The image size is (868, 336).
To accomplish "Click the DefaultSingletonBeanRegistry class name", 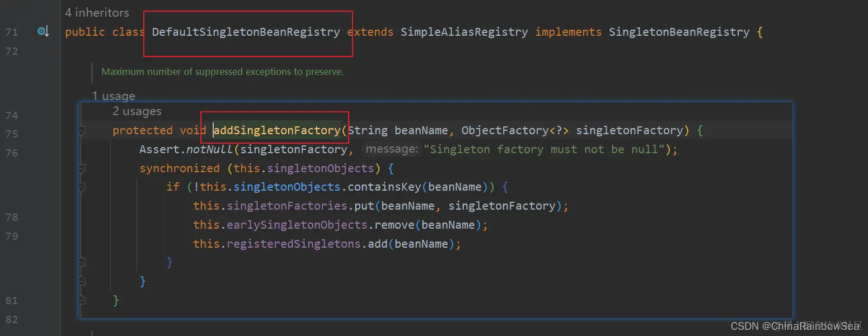I will 246,32.
